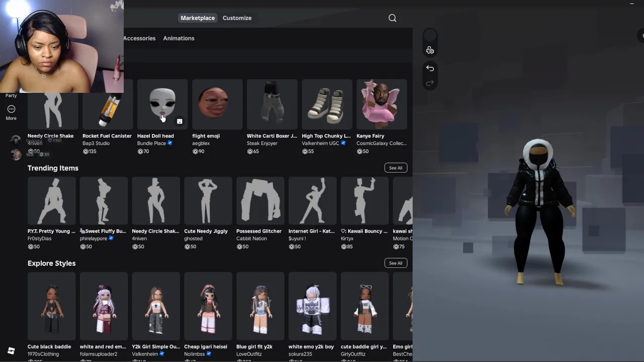Click the Roblox logo icon at bottom left
644x362 pixels.
(x=11, y=350)
